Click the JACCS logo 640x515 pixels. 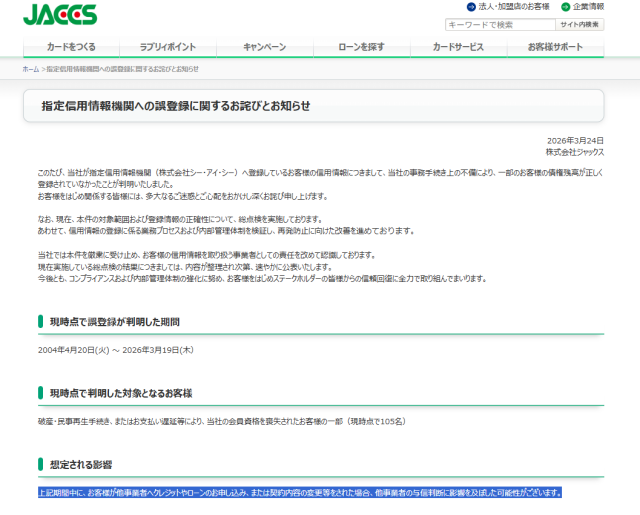(59, 16)
